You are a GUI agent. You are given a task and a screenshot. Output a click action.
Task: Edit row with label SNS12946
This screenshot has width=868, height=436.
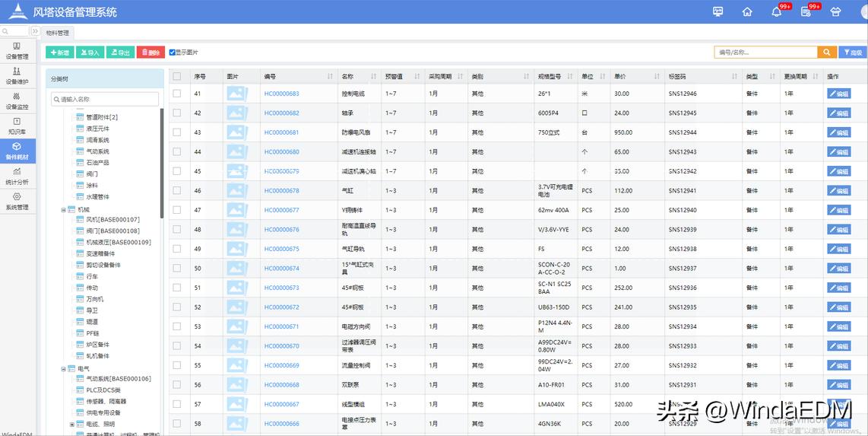(838, 94)
